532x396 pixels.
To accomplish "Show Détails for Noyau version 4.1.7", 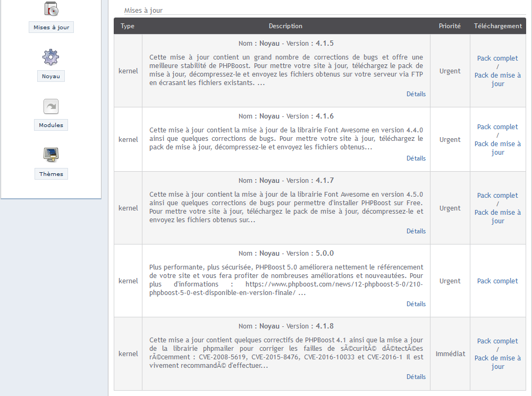I will coord(416,231).
